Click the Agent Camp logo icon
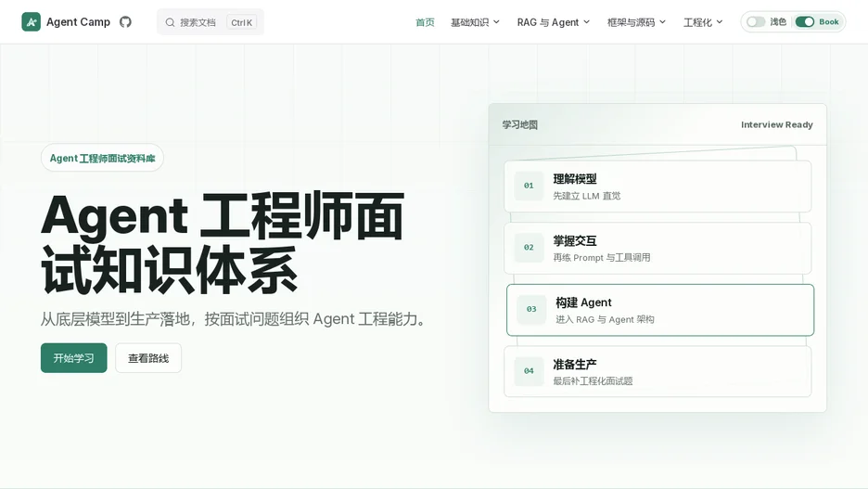Viewport: 868px width, 489px height. click(31, 22)
